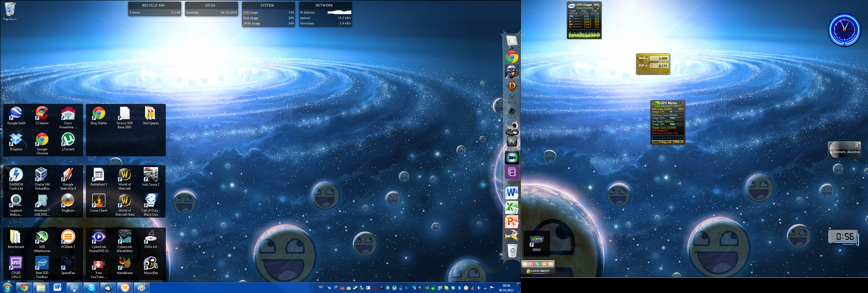This screenshot has width=868, height=293.
Task: Launch CyberLink PowerDVD 12
Action: 99,241
